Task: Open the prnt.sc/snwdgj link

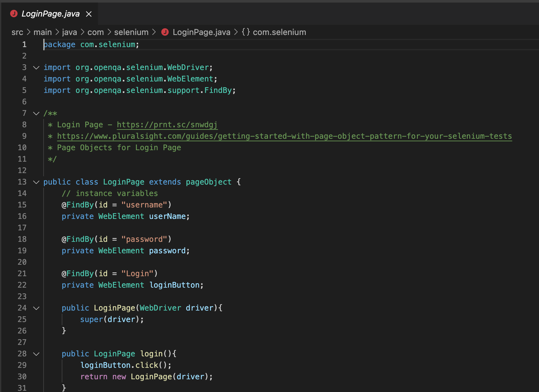Action: coord(167,125)
